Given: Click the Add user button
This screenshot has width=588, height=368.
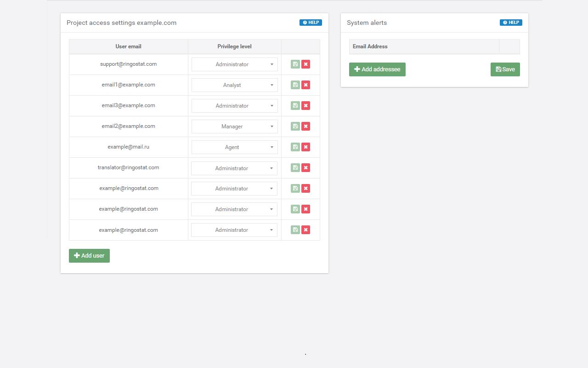Looking at the screenshot, I should [x=89, y=255].
